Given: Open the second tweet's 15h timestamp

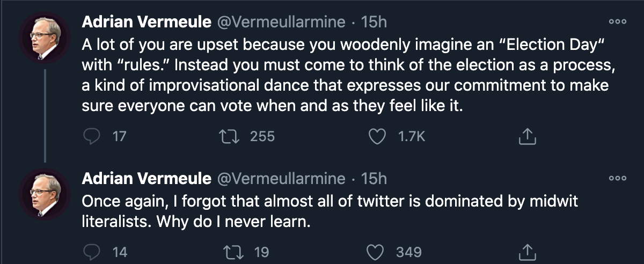Looking at the screenshot, I should point(374,178).
